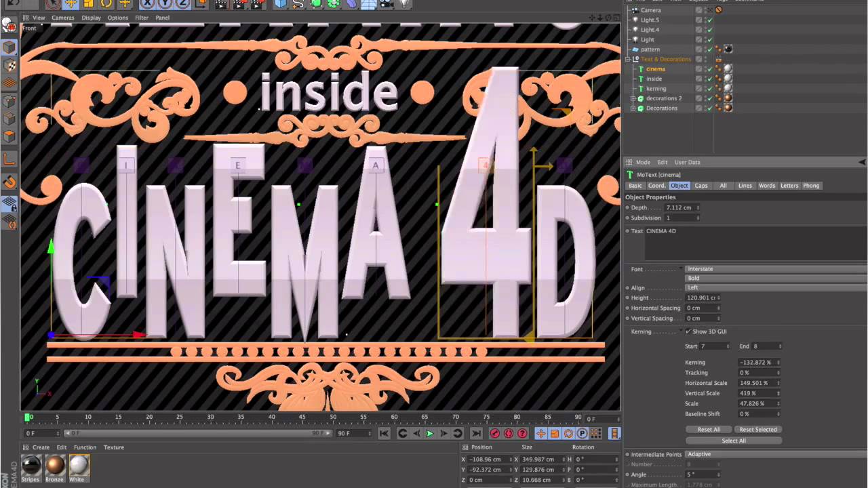Image resolution: width=868 pixels, height=488 pixels.
Task: Open Keyframe Selection question-mark button
Action: coord(522,434)
